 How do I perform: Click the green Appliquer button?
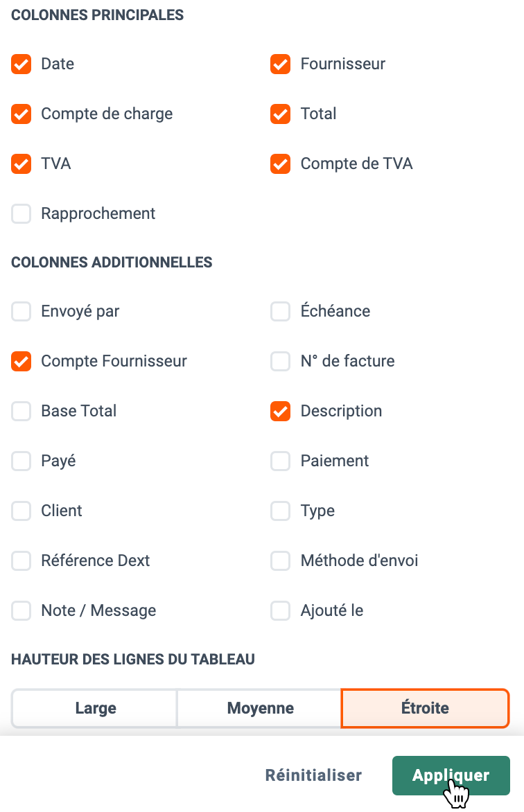tap(451, 775)
